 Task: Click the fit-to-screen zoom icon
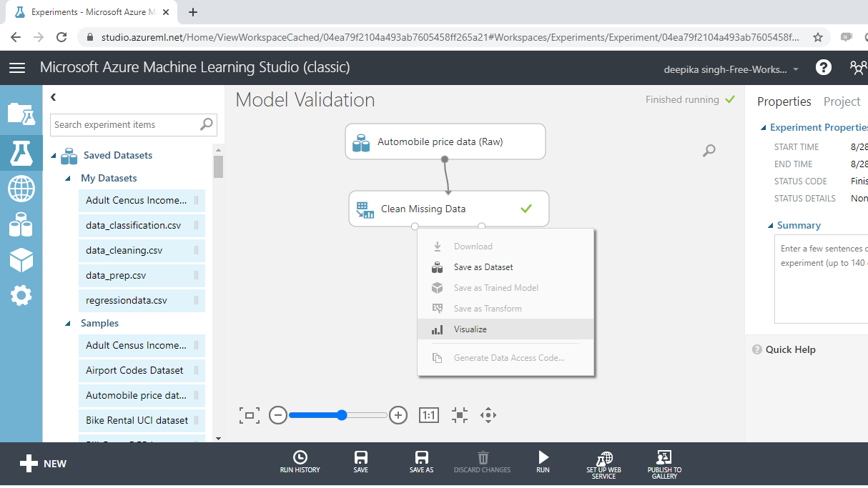250,415
